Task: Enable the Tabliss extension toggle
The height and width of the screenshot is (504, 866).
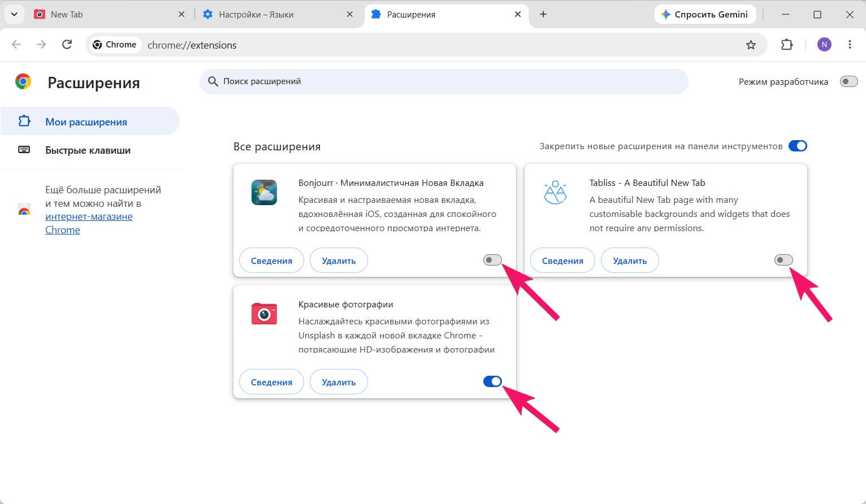Action: click(783, 260)
